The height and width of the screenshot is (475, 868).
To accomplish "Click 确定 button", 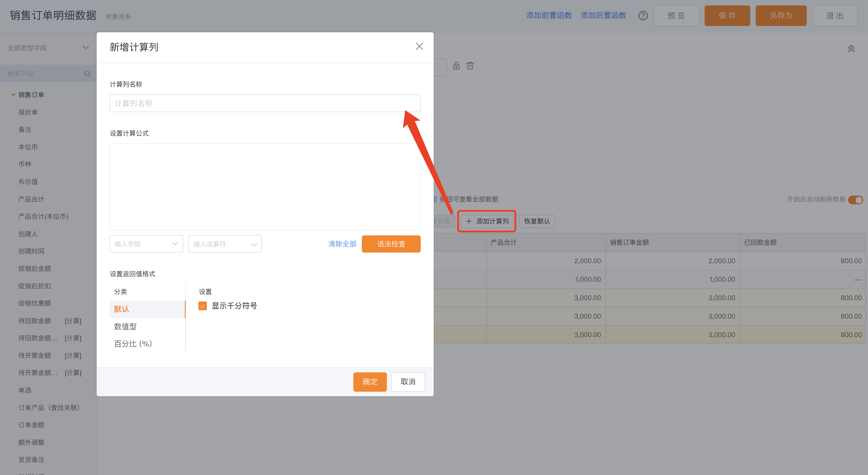I will coord(370,382).
